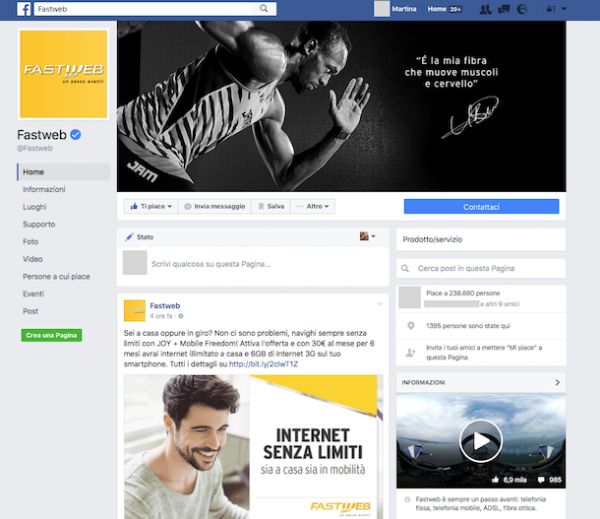Open the post-as identity selector dropdown
The height and width of the screenshot is (519, 600).
click(x=367, y=236)
